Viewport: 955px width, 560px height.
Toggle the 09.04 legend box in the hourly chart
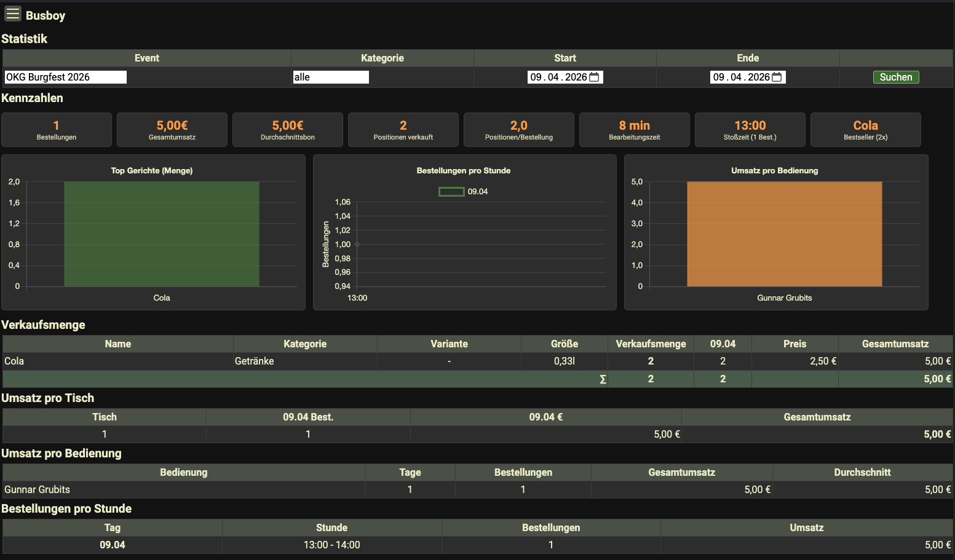[x=451, y=192]
